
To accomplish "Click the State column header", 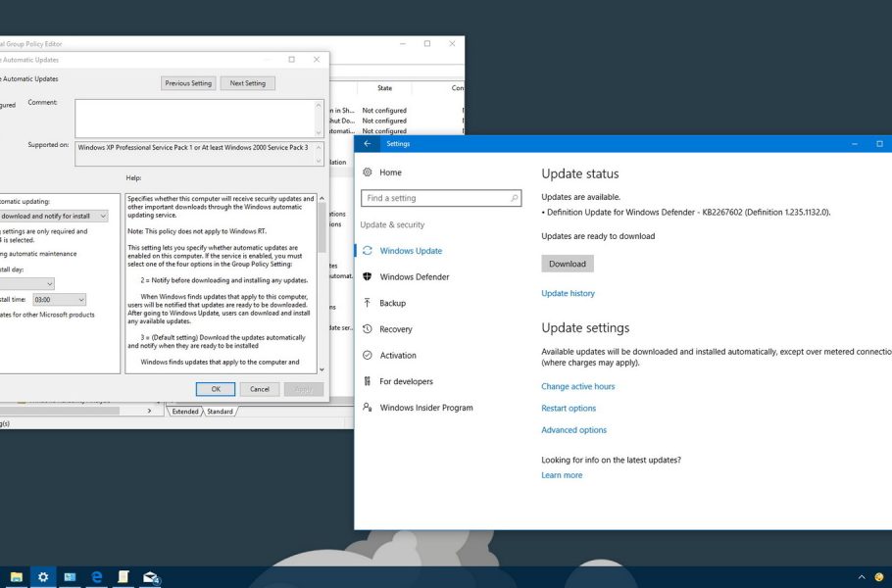I will point(384,88).
